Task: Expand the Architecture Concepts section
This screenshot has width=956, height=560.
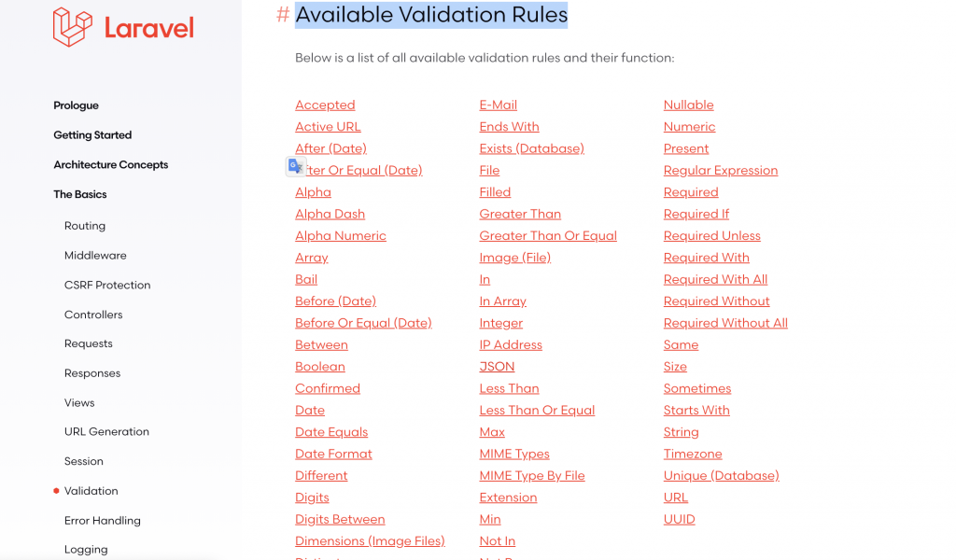Action: pos(110,164)
